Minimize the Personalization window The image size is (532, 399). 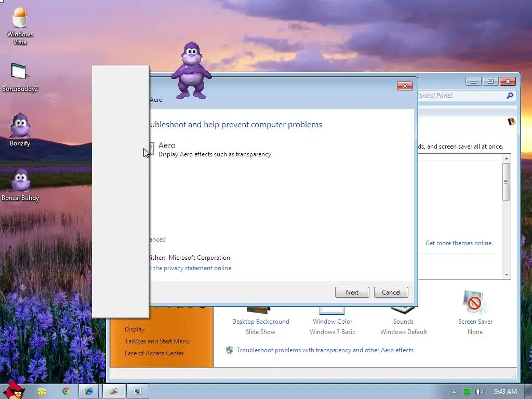coord(474,82)
